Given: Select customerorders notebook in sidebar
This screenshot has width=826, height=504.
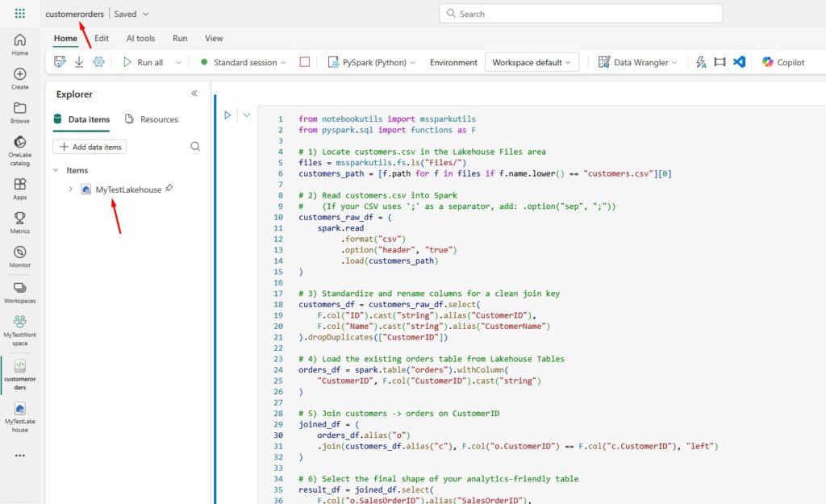Looking at the screenshot, I should 19,375.
